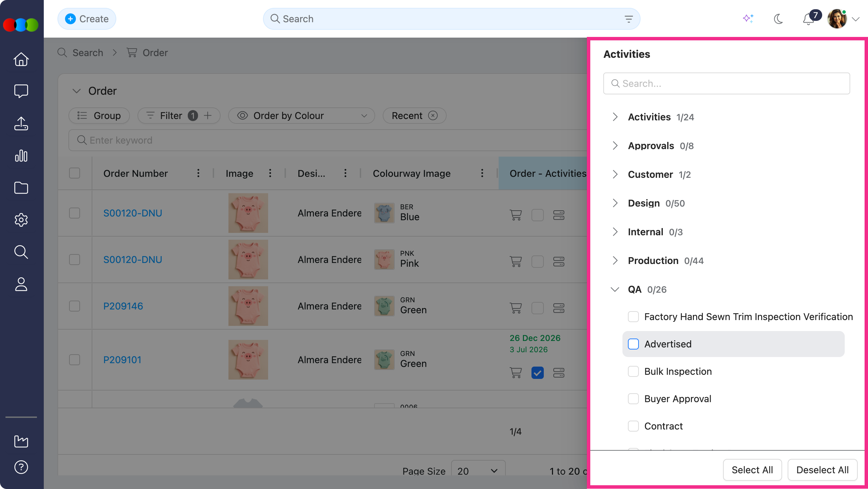The height and width of the screenshot is (489, 868).
Task: Collapse the Order section chevron
Action: pos(77,91)
